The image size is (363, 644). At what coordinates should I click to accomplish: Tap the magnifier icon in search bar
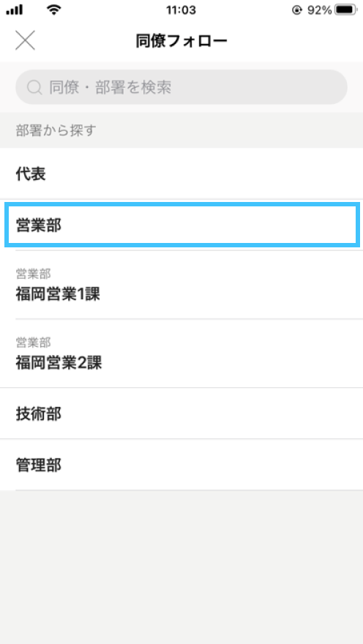(34, 87)
